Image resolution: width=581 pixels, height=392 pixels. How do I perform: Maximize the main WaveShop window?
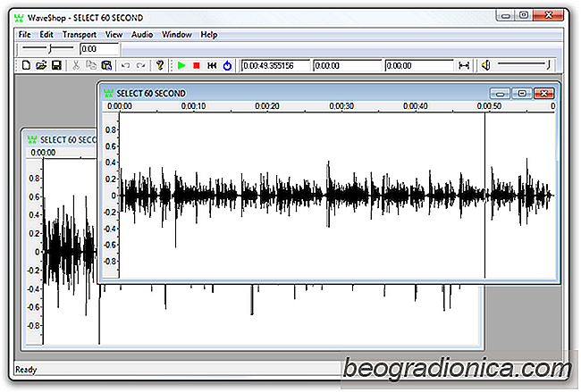tap(524, 15)
